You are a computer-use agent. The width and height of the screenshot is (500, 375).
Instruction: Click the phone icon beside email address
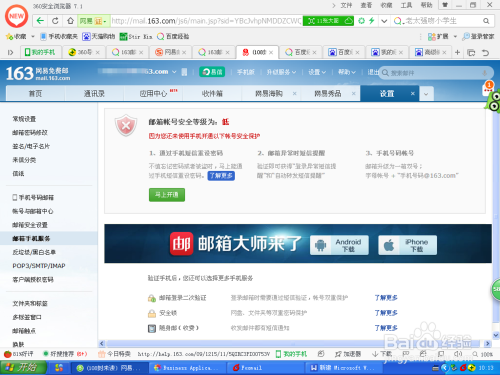click(x=184, y=72)
